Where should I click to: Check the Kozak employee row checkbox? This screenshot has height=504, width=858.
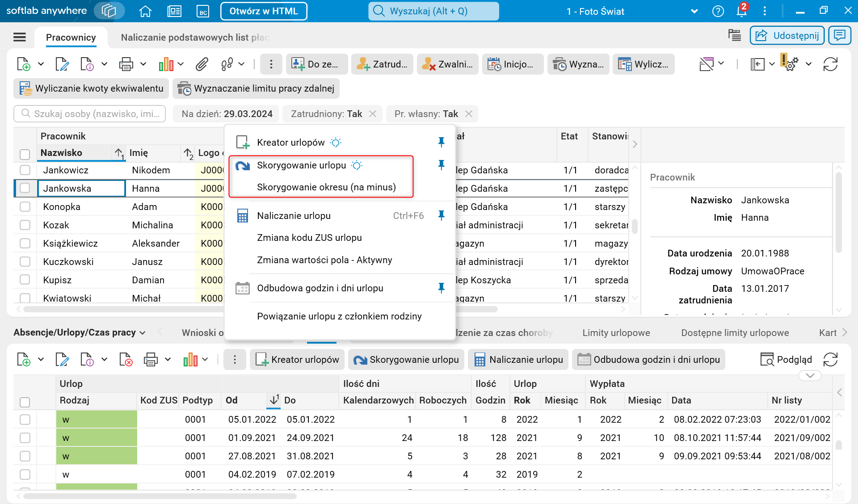point(25,225)
